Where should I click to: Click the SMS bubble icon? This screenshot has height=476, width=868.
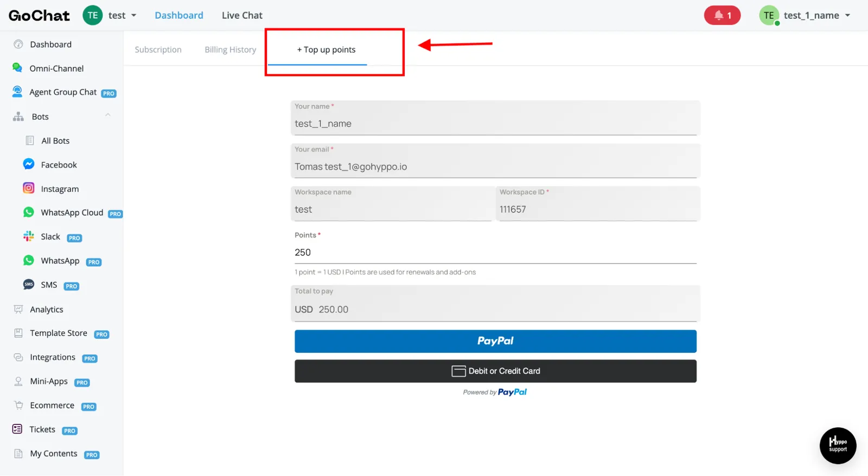click(x=29, y=284)
